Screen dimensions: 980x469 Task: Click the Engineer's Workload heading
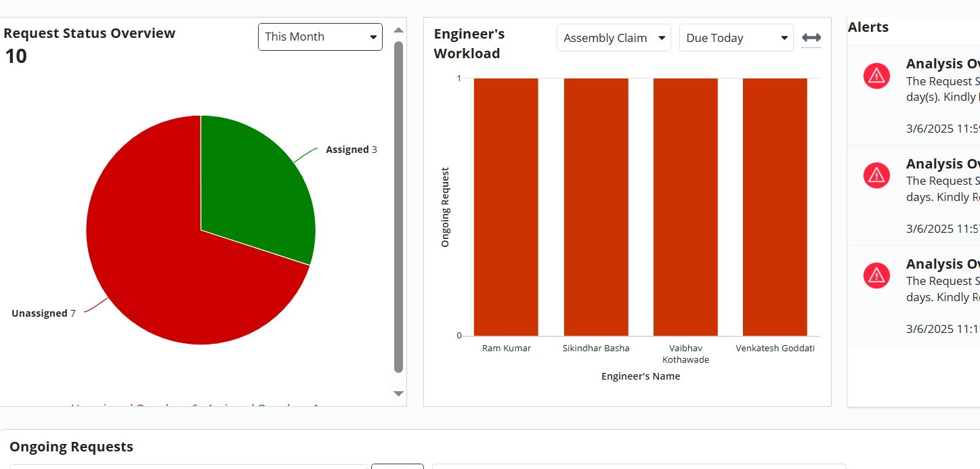469,43
